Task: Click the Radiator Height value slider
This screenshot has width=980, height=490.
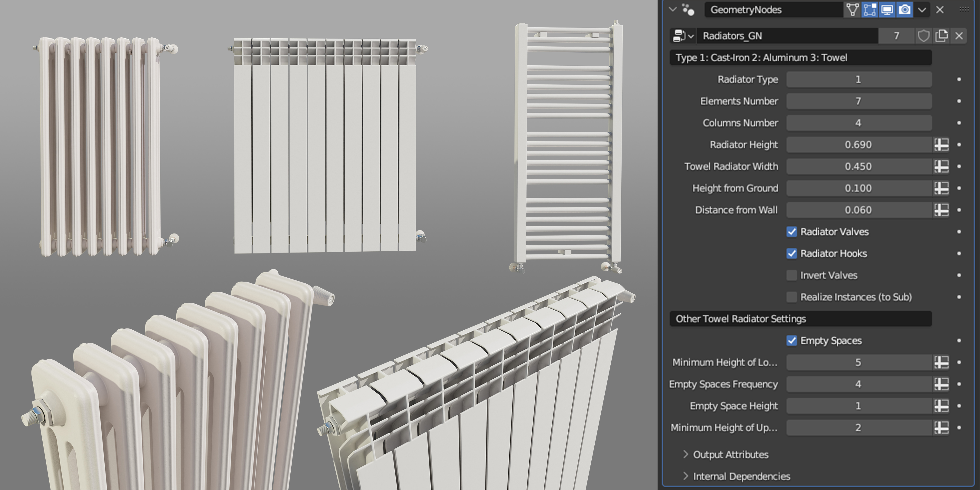Action: [x=859, y=145]
